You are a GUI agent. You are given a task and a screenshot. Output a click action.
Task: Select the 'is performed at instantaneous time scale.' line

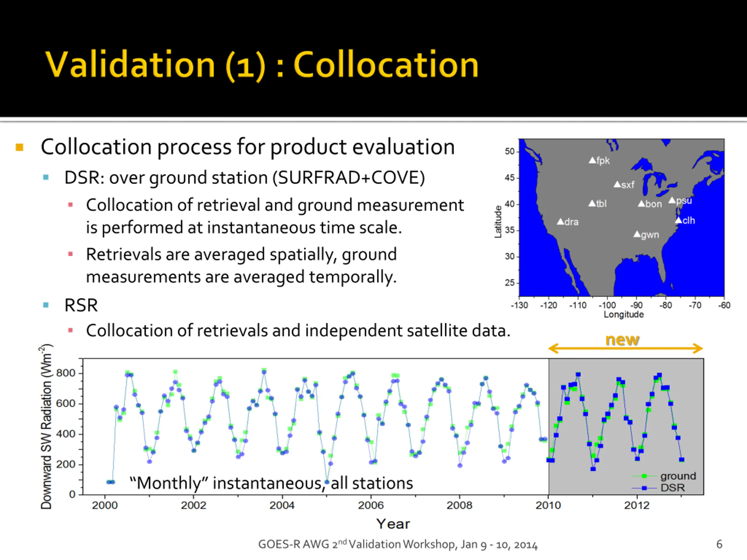(244, 228)
